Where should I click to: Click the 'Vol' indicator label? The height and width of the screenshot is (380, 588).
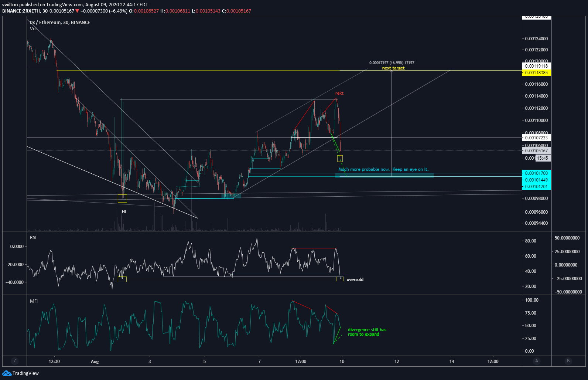coord(33,29)
